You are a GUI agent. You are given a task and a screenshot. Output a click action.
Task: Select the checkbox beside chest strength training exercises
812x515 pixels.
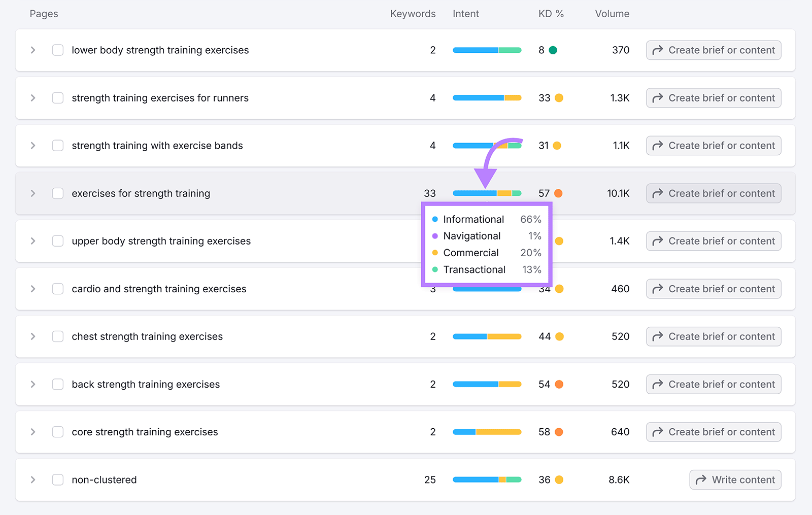pyautogui.click(x=57, y=336)
